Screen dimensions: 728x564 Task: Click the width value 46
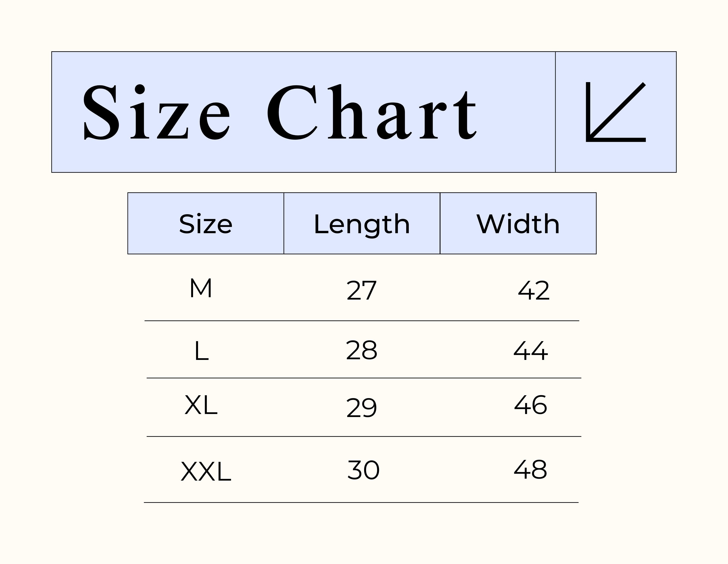pyautogui.click(x=530, y=405)
